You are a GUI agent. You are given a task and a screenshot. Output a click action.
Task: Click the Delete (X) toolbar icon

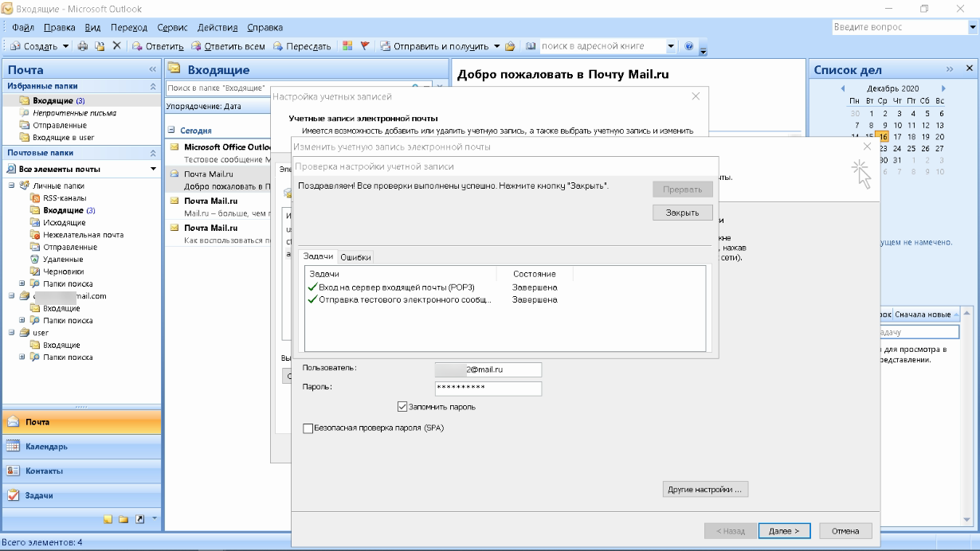(x=116, y=46)
